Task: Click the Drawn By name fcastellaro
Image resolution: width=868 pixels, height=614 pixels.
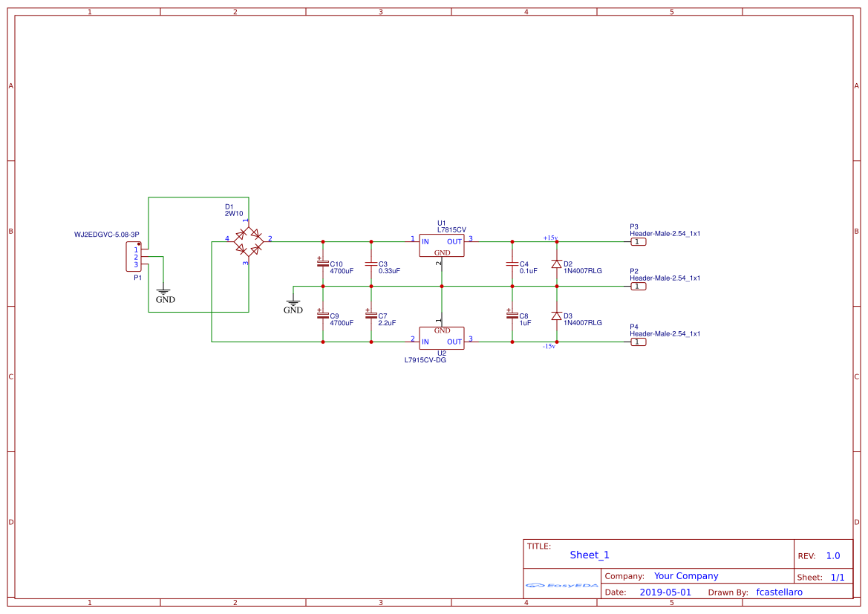Action: (x=779, y=592)
